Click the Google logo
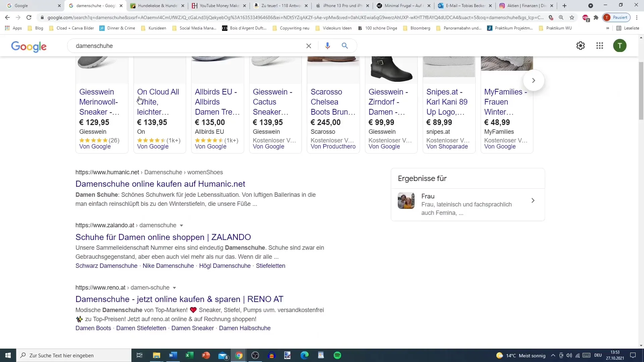This screenshot has width=644, height=362. coord(29,46)
